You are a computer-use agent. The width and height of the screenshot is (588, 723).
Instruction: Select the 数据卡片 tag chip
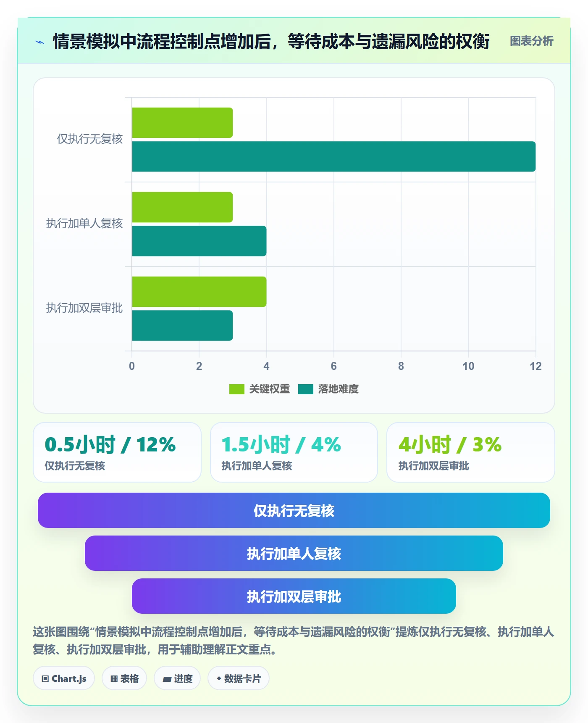(x=239, y=678)
